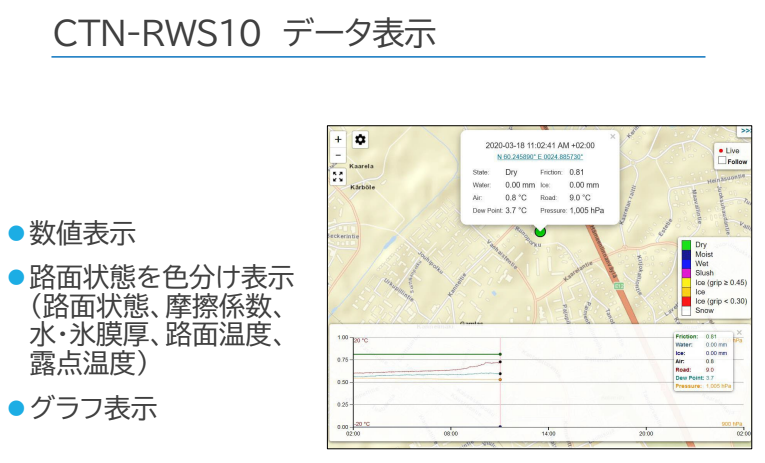Screen dimensions: 765x463
Task: Close the graph panel
Action: coord(739,331)
